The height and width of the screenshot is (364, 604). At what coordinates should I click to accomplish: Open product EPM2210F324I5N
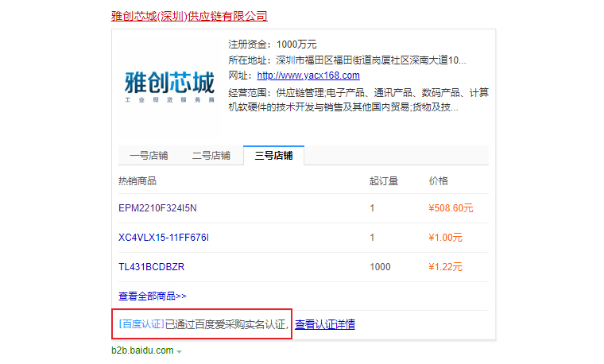tap(157, 208)
